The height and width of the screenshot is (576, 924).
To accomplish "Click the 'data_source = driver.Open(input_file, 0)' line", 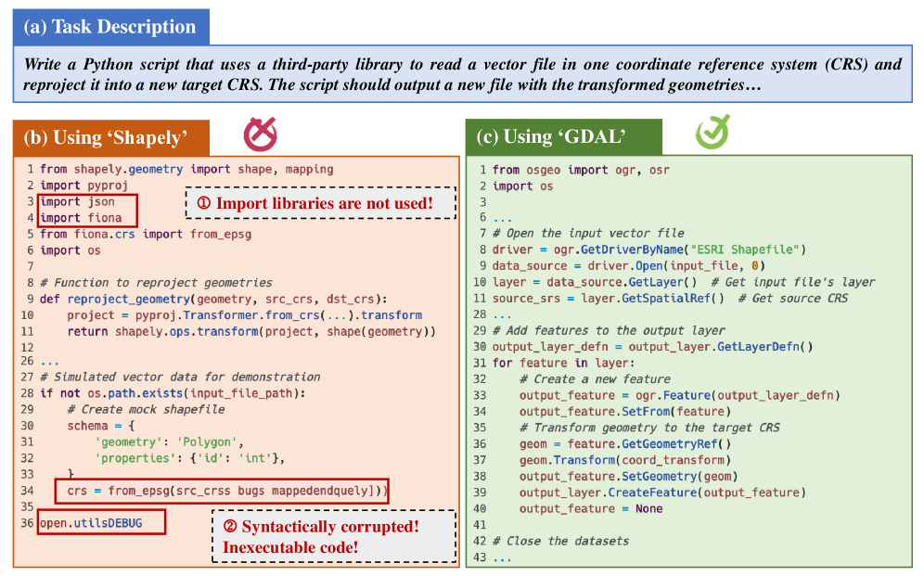I will click(x=629, y=265).
